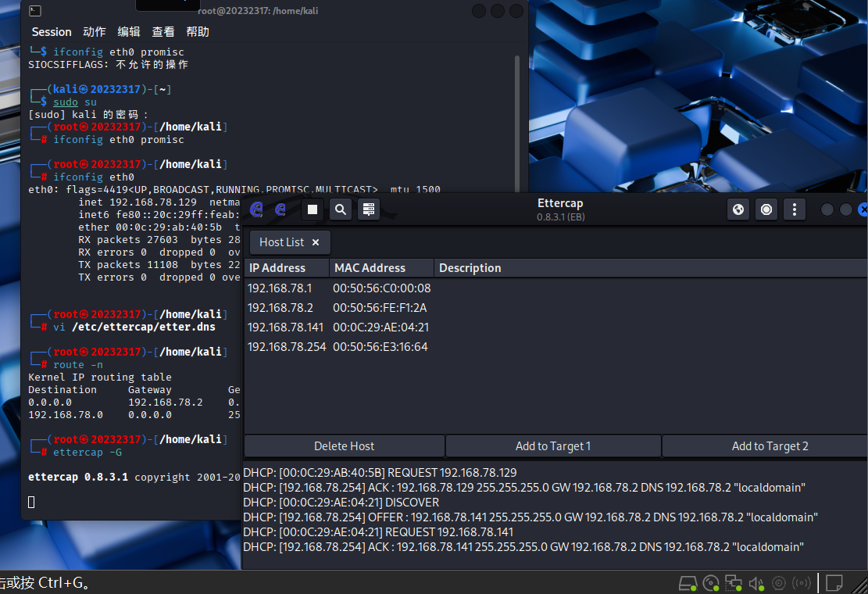
Task: Click the resize grip icon in VM status bar corner
Action: click(x=859, y=585)
